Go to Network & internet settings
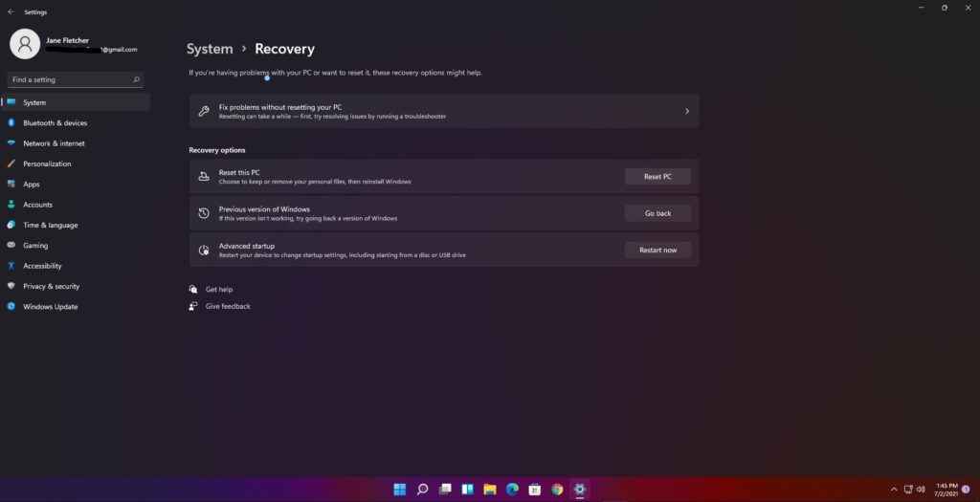This screenshot has height=502, width=980. click(x=76, y=143)
